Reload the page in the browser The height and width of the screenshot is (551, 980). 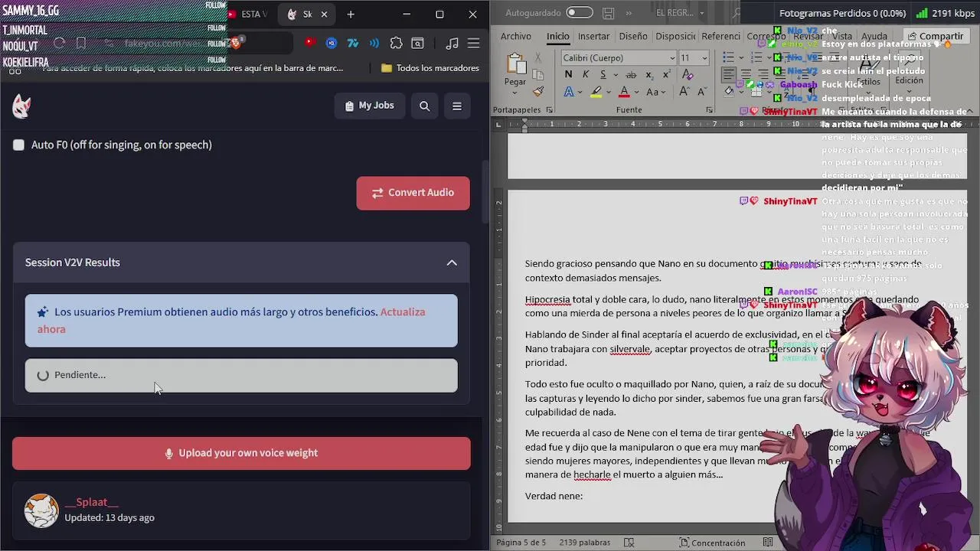coord(59,44)
